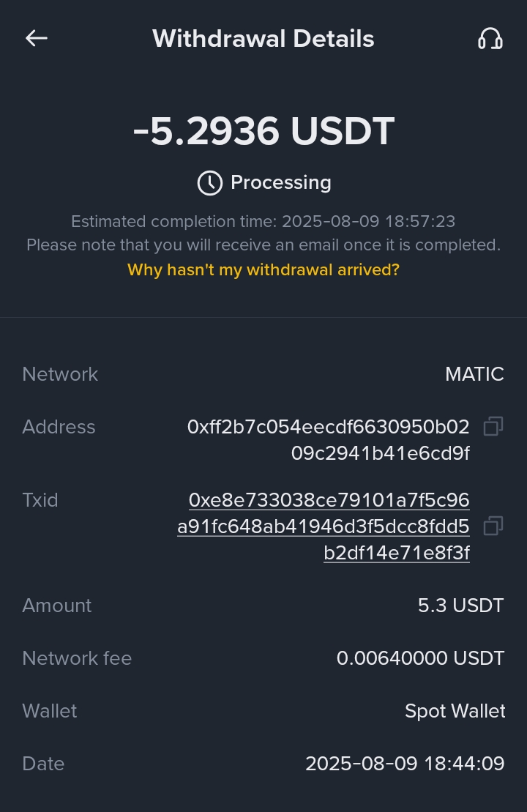Screen dimensions: 527x812
Task: Click the Withdrawal Details title
Action: [263, 39]
